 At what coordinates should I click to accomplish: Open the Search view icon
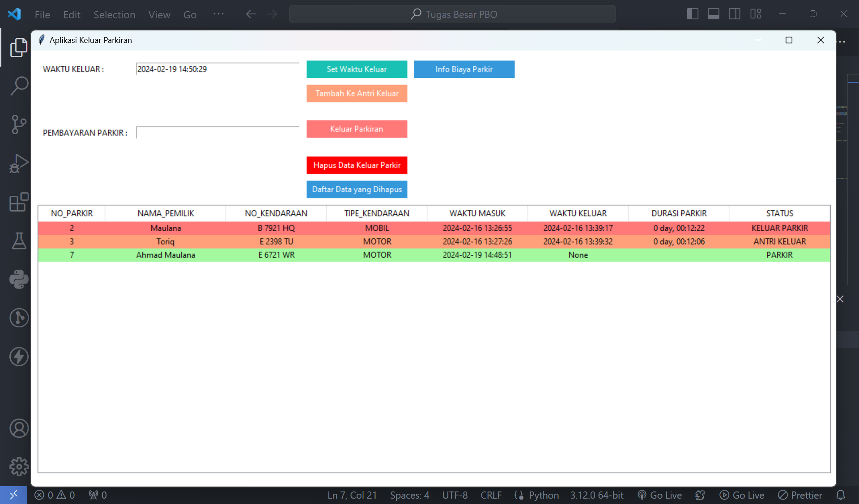(x=18, y=85)
